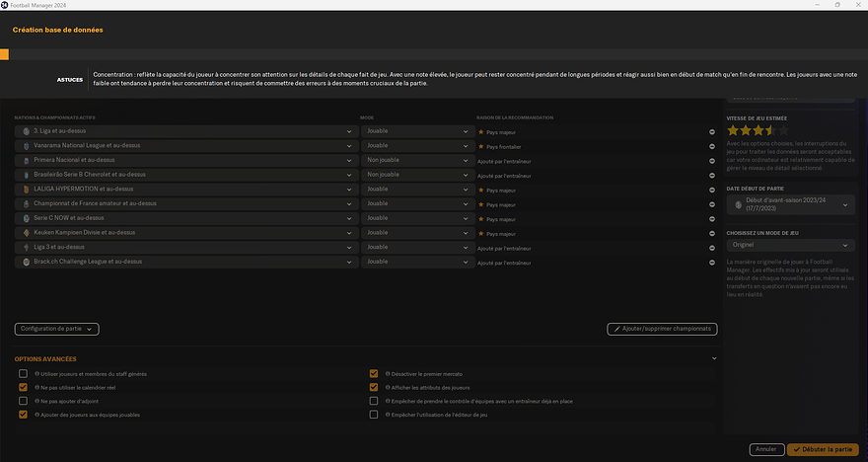Click the Vanarama National League flag icon
Image resolution: width=868 pixels, height=462 pixels.
[x=26, y=146]
